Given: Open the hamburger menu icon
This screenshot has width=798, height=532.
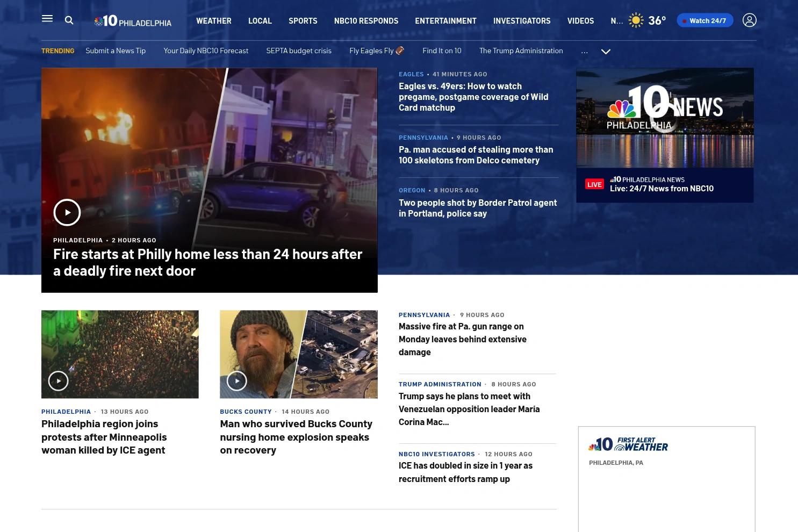Looking at the screenshot, I should (47, 19).
